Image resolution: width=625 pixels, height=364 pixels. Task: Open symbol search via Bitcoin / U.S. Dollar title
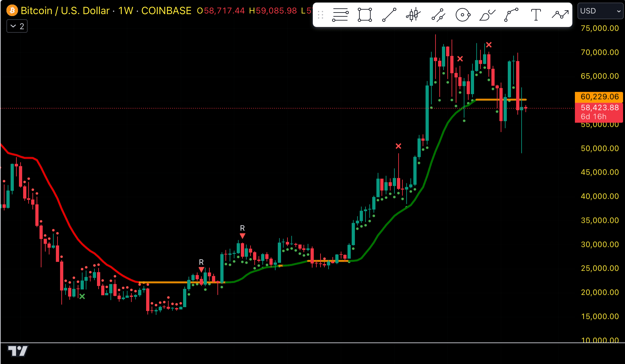(x=65, y=11)
